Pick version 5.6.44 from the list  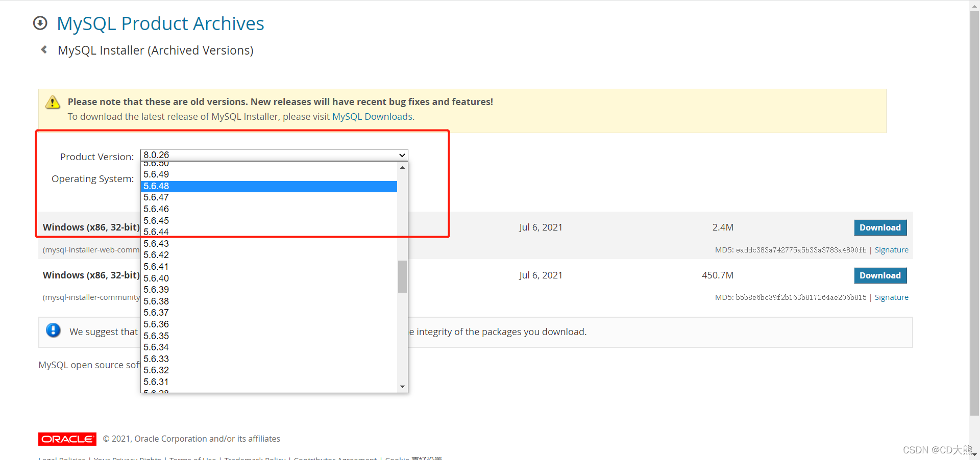click(269, 232)
